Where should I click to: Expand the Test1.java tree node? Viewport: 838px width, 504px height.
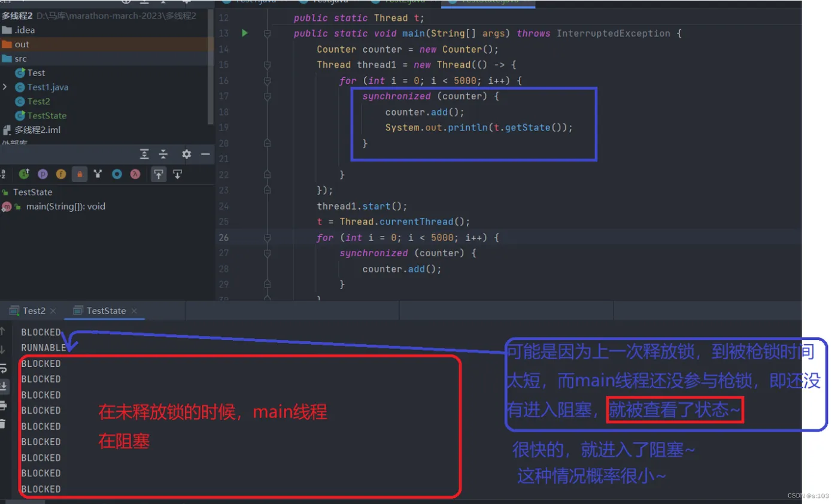click(5, 87)
